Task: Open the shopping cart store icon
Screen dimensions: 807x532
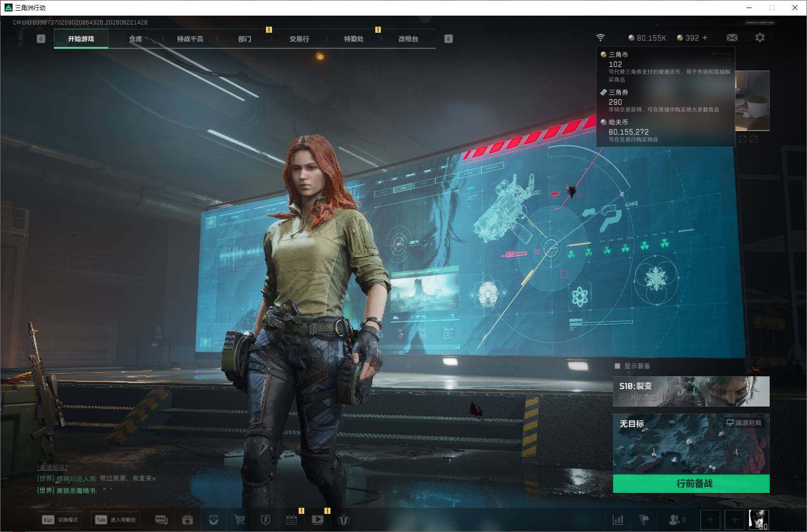Action: [240, 520]
